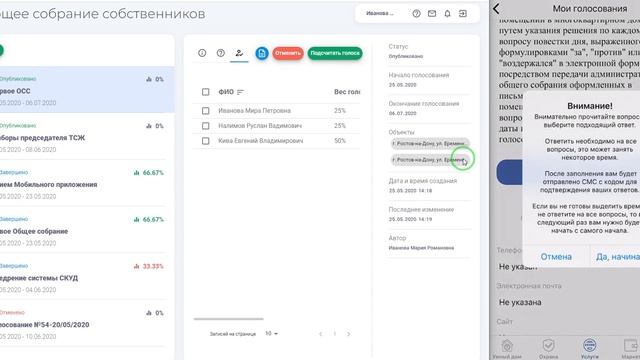Click the red Отменить button

point(288,53)
